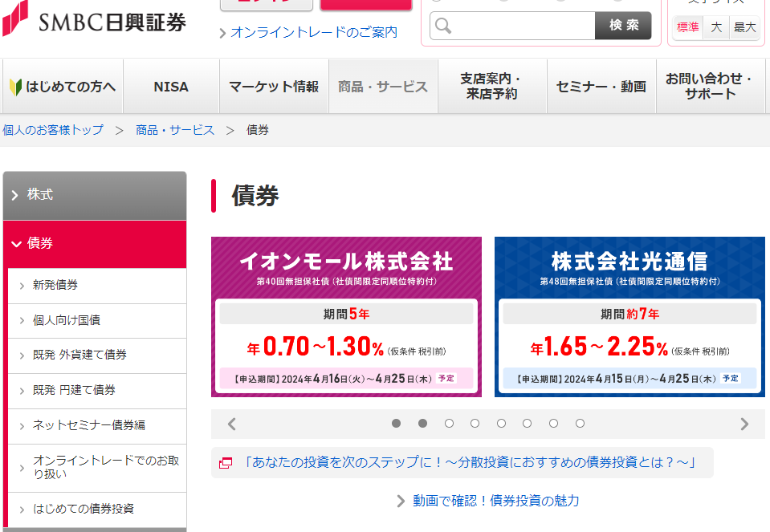
Task: Open はじめての債券投資 in sidebar
Action: [97, 510]
